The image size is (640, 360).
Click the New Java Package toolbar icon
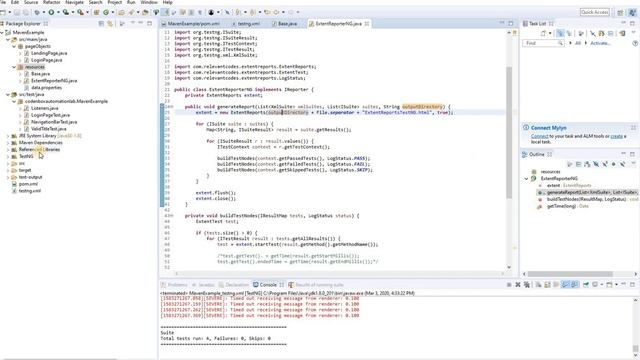[x=97, y=12]
